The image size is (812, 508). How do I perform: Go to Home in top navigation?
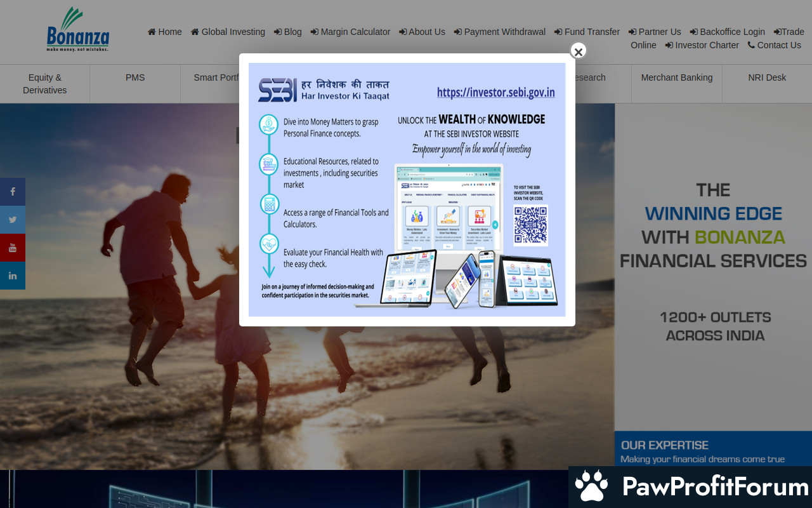(164, 32)
